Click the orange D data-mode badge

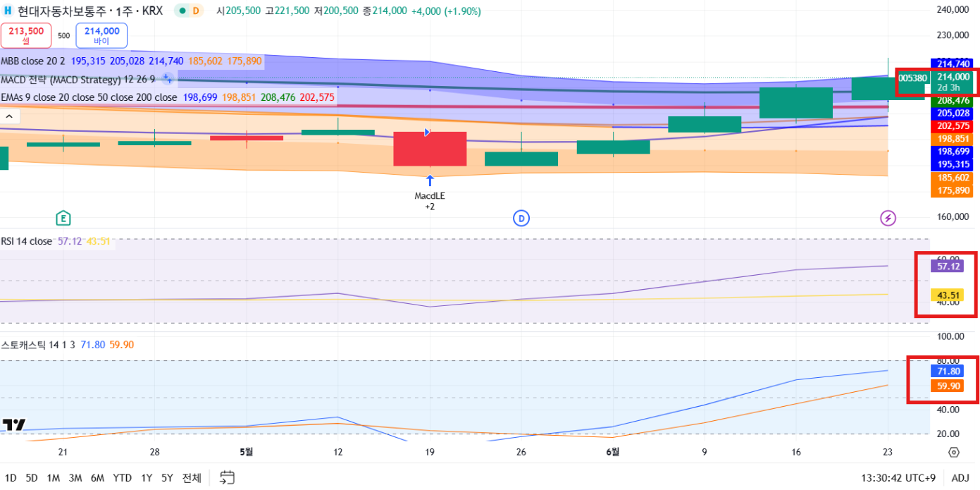click(195, 11)
